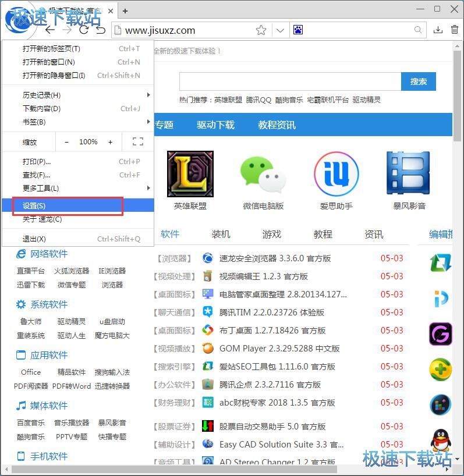464x476 pixels.
Task: Click the green arrows app icon in sidebar
Action: coord(441,263)
